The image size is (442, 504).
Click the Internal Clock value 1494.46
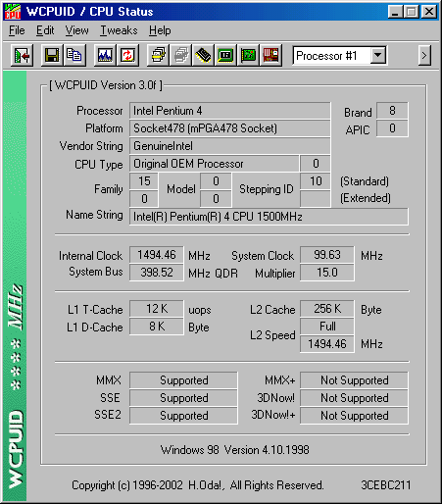pos(157,255)
